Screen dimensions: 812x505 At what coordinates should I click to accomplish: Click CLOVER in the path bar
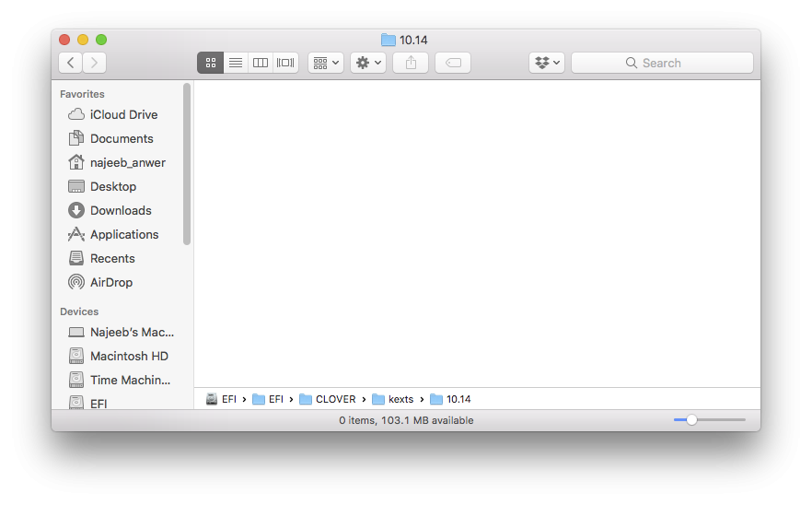click(328, 399)
